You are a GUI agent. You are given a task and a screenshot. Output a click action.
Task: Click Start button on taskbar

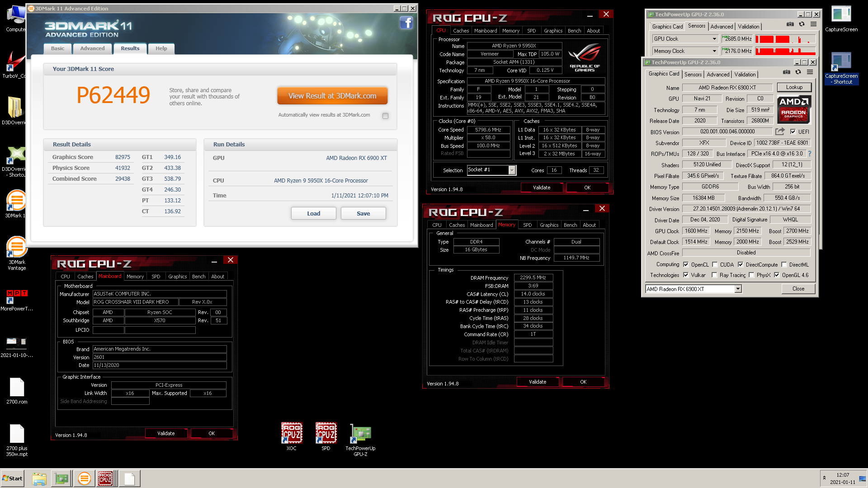(x=12, y=479)
